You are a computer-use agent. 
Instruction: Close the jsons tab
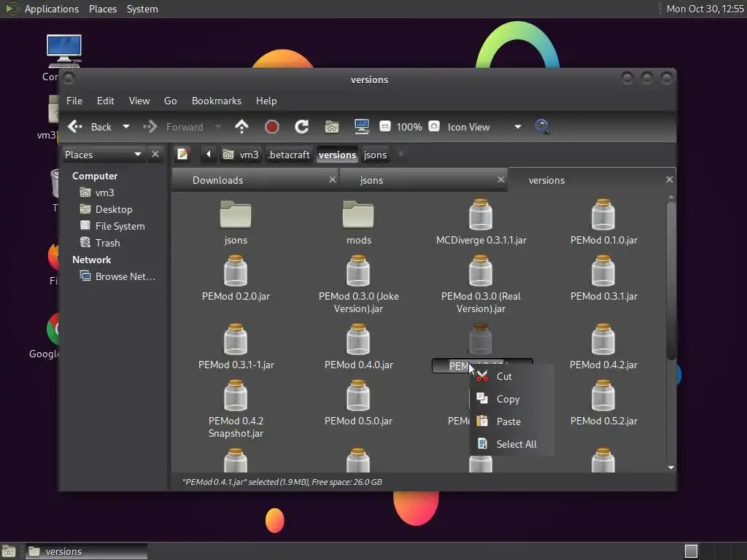[x=500, y=179]
